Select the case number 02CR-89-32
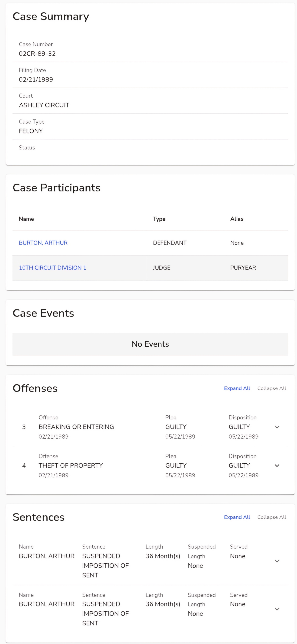The image size is (297, 644). (x=37, y=54)
